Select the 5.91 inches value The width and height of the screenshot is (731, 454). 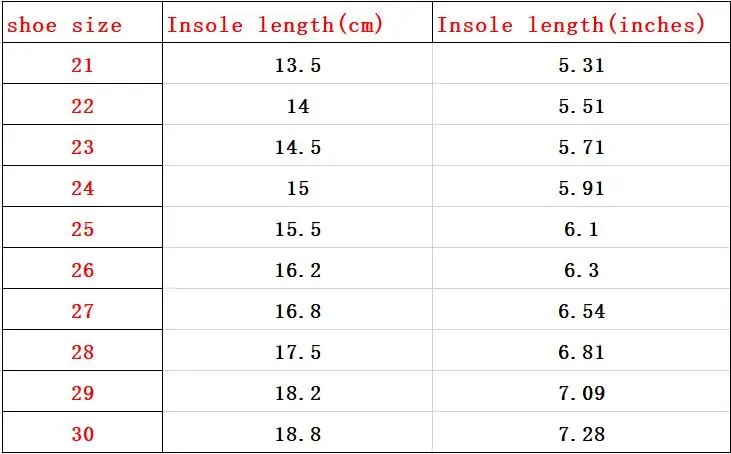tap(581, 186)
